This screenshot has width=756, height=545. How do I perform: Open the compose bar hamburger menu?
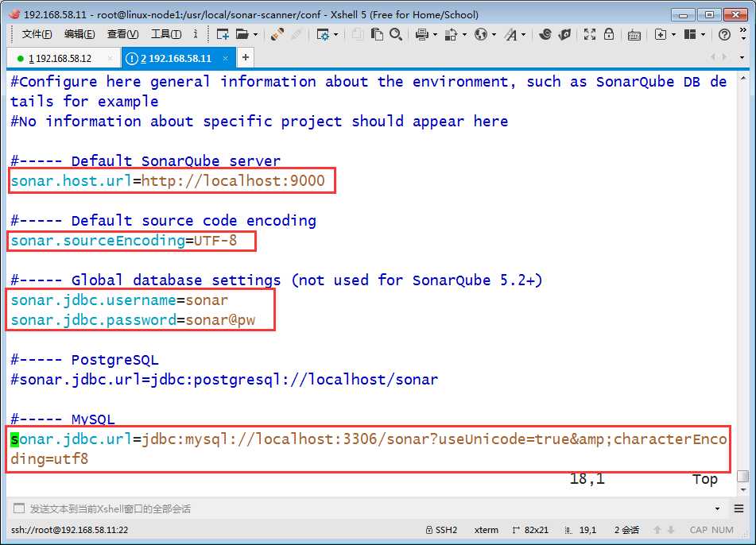coord(739,508)
